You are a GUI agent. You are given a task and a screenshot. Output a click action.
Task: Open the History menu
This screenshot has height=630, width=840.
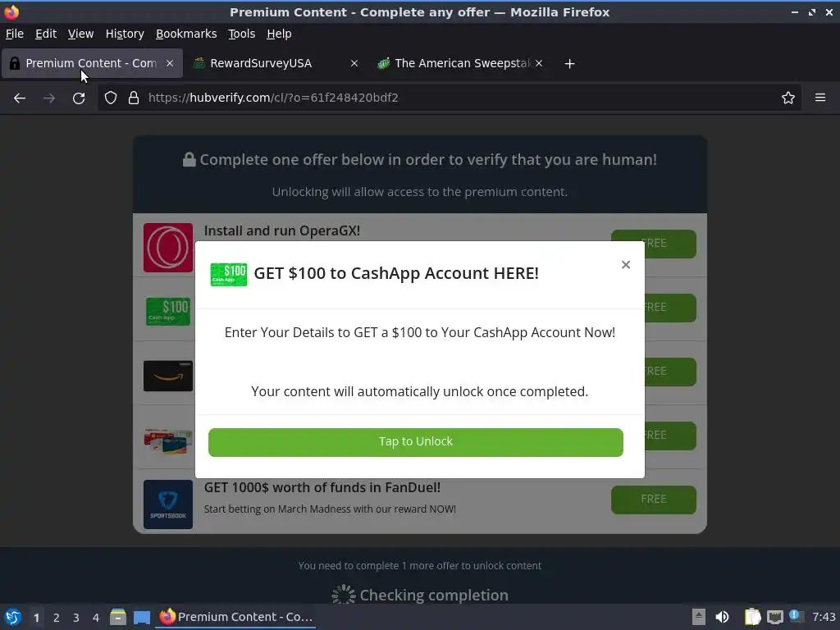[125, 34]
